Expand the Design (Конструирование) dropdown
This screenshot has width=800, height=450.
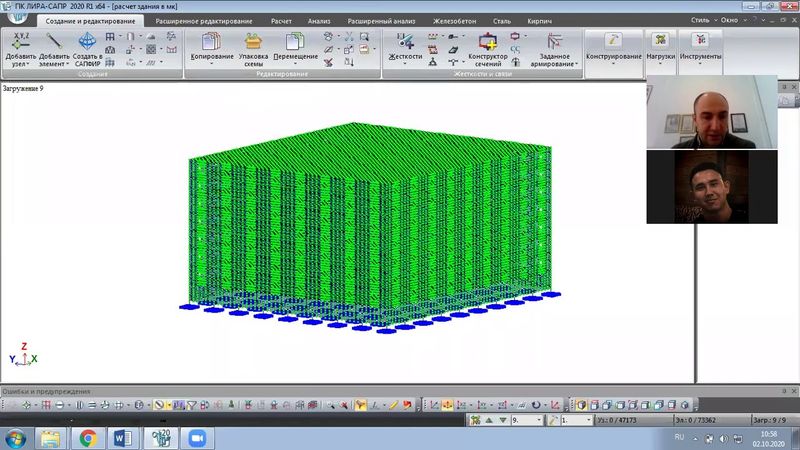click(x=613, y=65)
